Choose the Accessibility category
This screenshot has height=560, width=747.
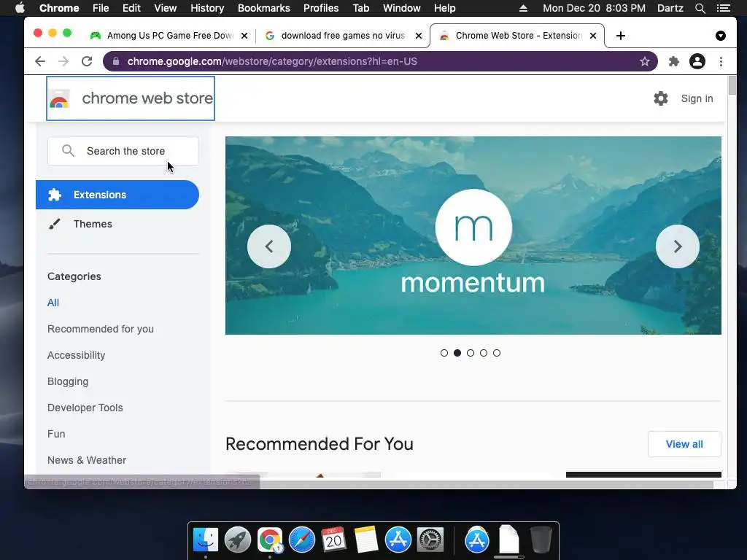[76, 355]
